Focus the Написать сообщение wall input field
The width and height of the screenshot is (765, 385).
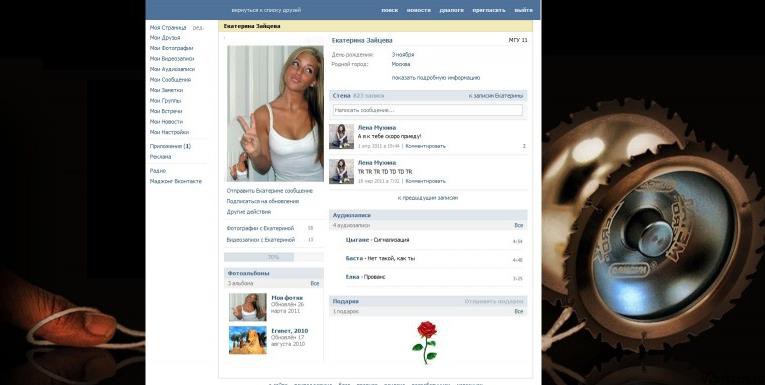[428, 110]
